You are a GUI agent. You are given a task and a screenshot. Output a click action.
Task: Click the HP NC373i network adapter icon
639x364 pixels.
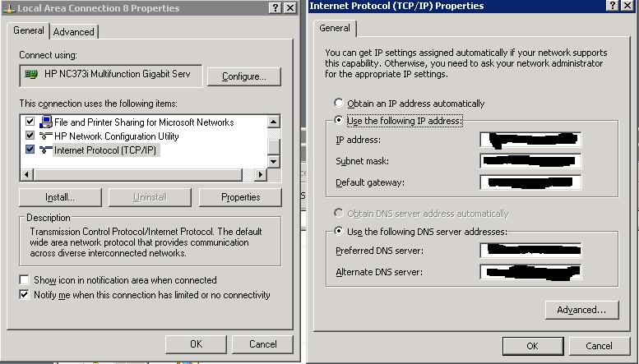click(31, 75)
